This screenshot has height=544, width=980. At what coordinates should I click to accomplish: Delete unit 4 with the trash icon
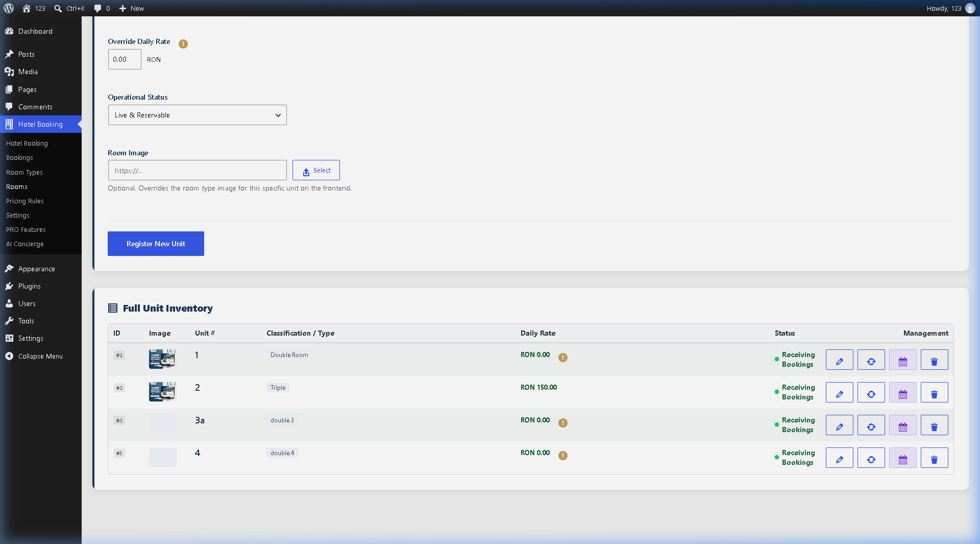pos(934,458)
